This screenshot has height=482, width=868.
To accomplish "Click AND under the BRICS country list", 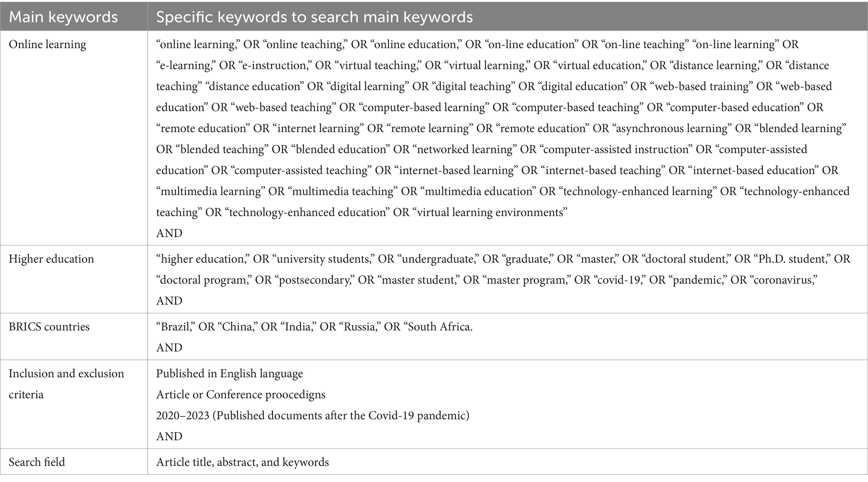I will point(169,348).
